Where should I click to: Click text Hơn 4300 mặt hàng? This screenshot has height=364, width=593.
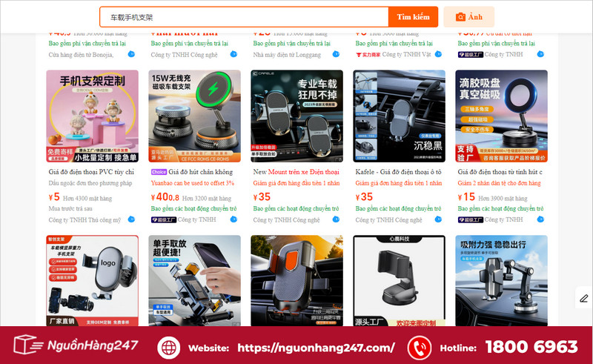(x=87, y=198)
